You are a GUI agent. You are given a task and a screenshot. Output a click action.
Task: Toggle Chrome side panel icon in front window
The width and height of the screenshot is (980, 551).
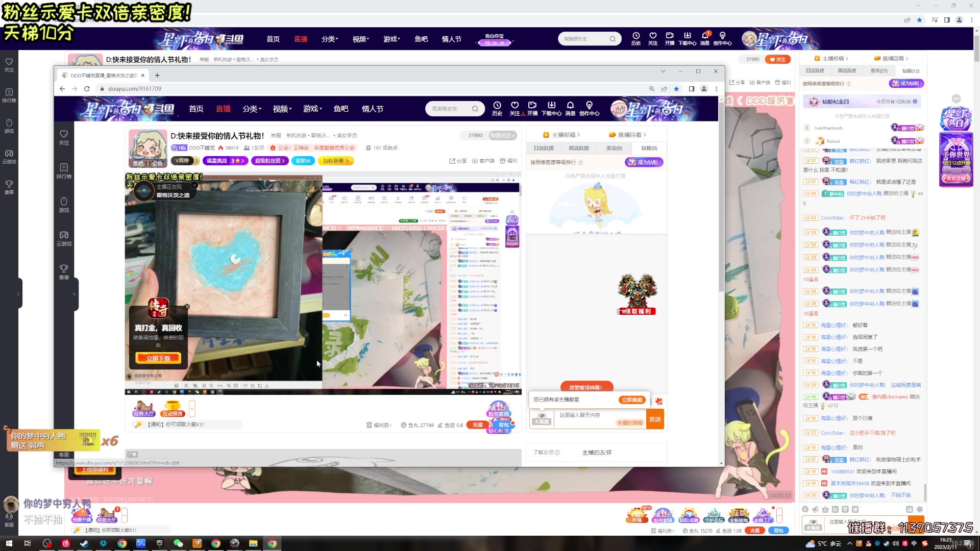[692, 89]
